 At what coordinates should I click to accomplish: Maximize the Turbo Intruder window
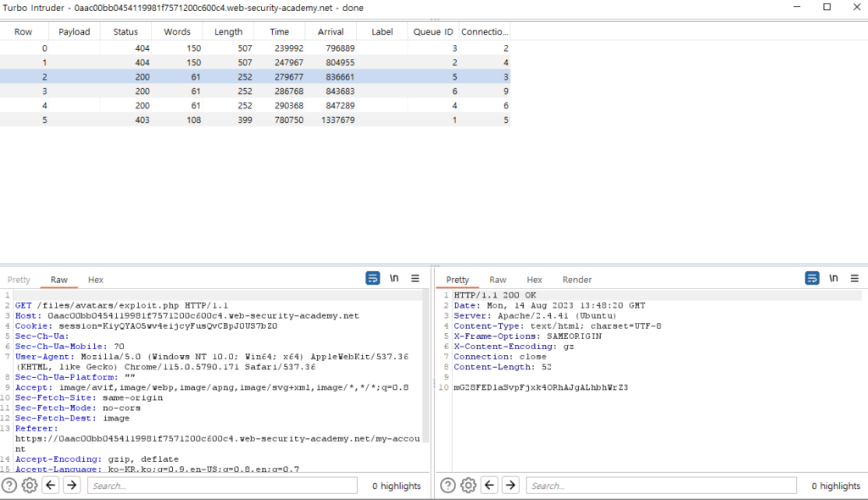click(x=827, y=7)
